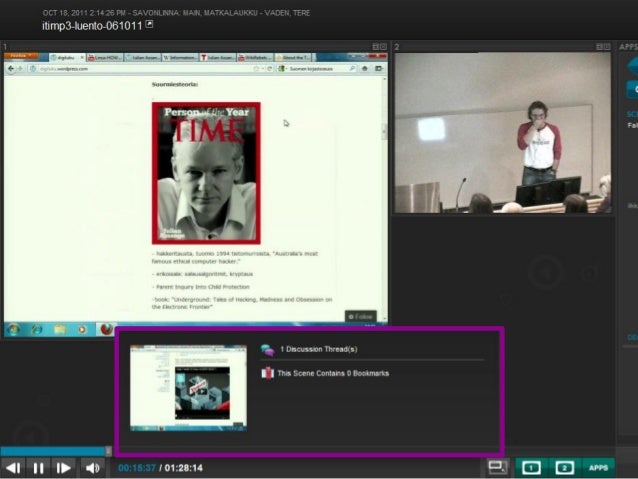The width and height of the screenshot is (638, 479).
Task: Select the "Wikifabek..." browser tab
Action: pos(254,58)
